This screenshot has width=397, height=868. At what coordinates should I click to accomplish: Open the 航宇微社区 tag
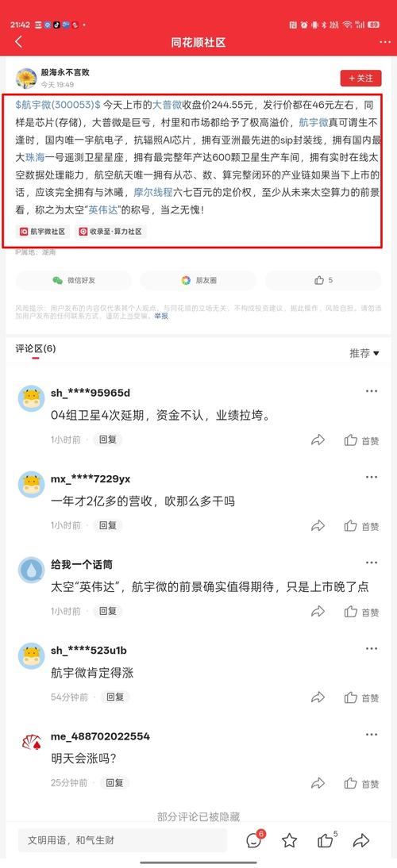[x=43, y=232]
